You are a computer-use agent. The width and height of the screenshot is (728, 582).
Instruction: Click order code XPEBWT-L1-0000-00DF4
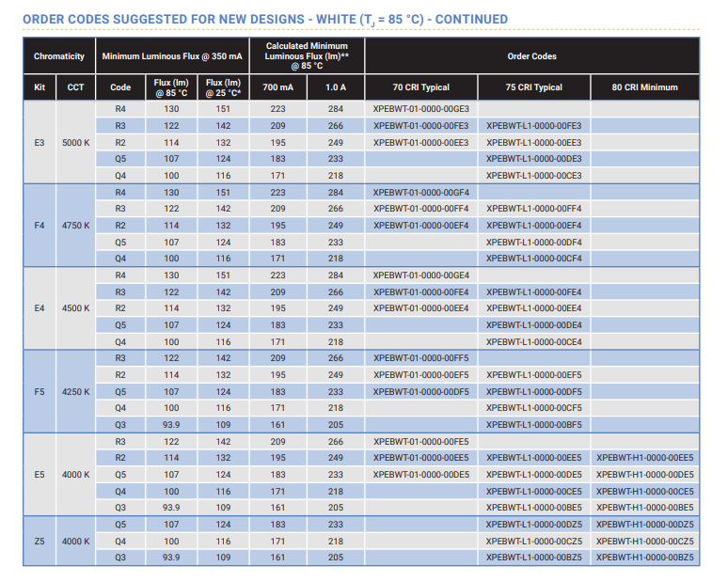[534, 243]
